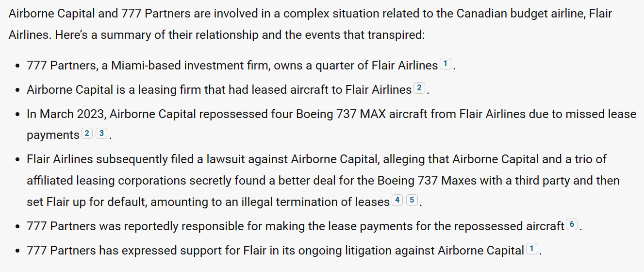Open citation 6 after "repossessed aircraft"
The height and width of the screenshot is (272, 644).
572,224
